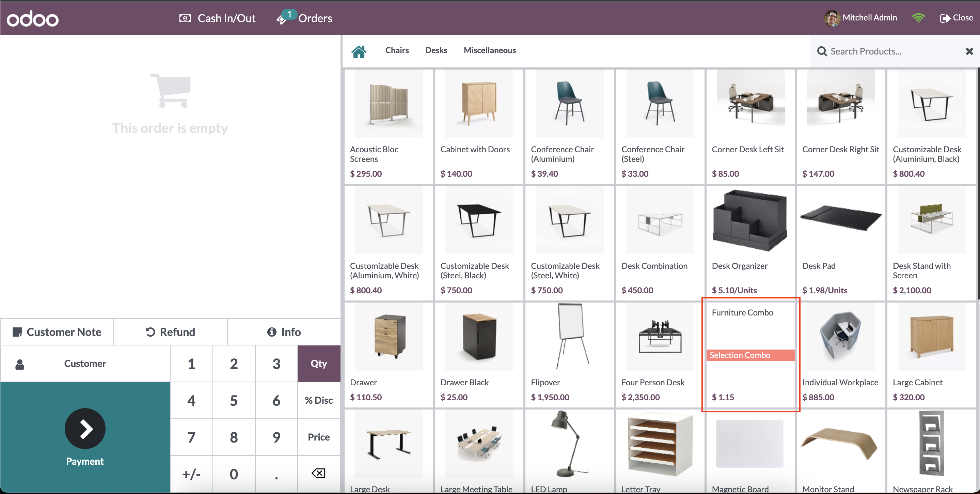Screen dimensions: 980x494
Task: Add Furniture Combo product to order
Action: point(750,354)
